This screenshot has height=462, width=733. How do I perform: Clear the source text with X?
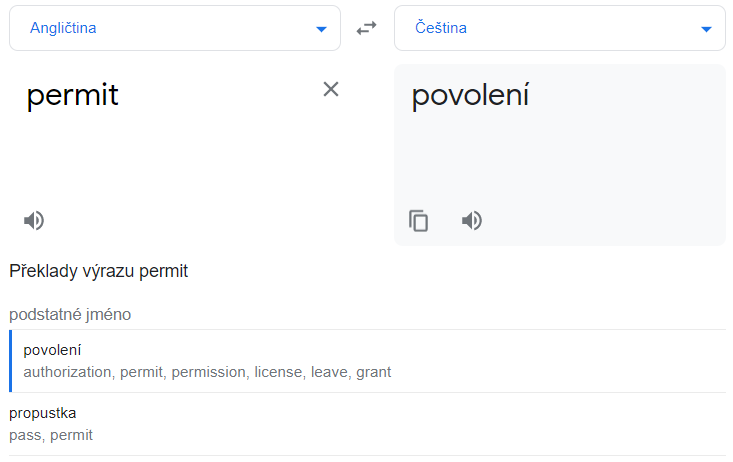tap(331, 89)
